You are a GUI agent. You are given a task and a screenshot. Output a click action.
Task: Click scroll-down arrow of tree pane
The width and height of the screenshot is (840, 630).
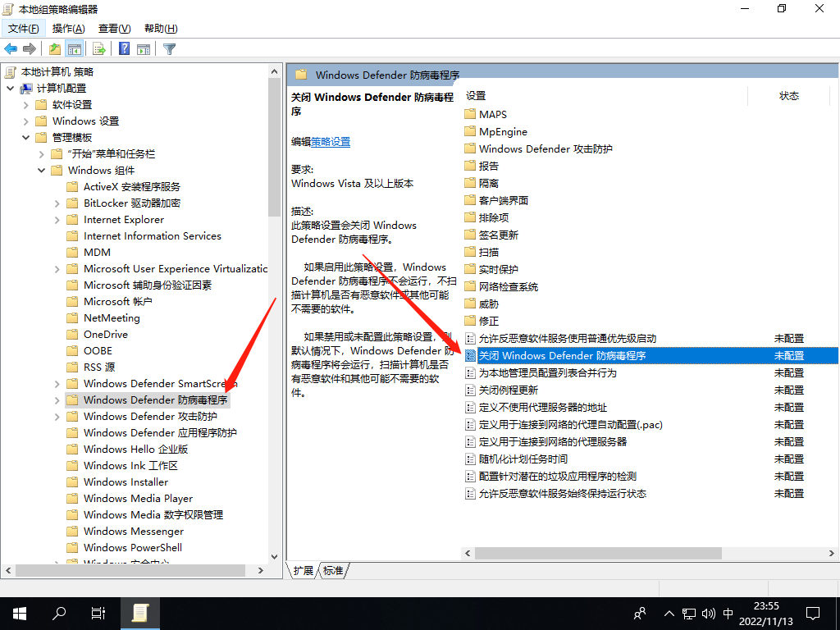(274, 557)
